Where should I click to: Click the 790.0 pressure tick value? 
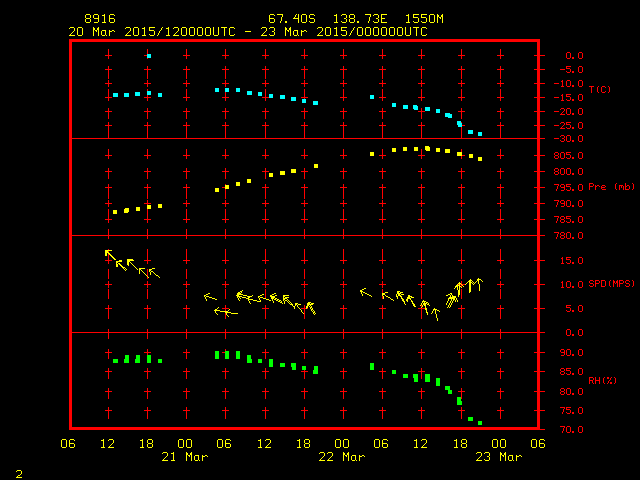(569, 204)
